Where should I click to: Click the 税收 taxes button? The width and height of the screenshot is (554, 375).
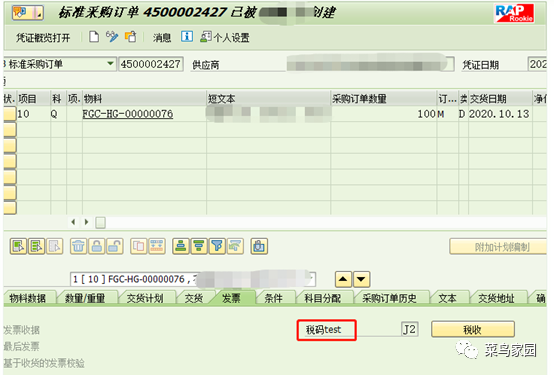[x=473, y=330]
